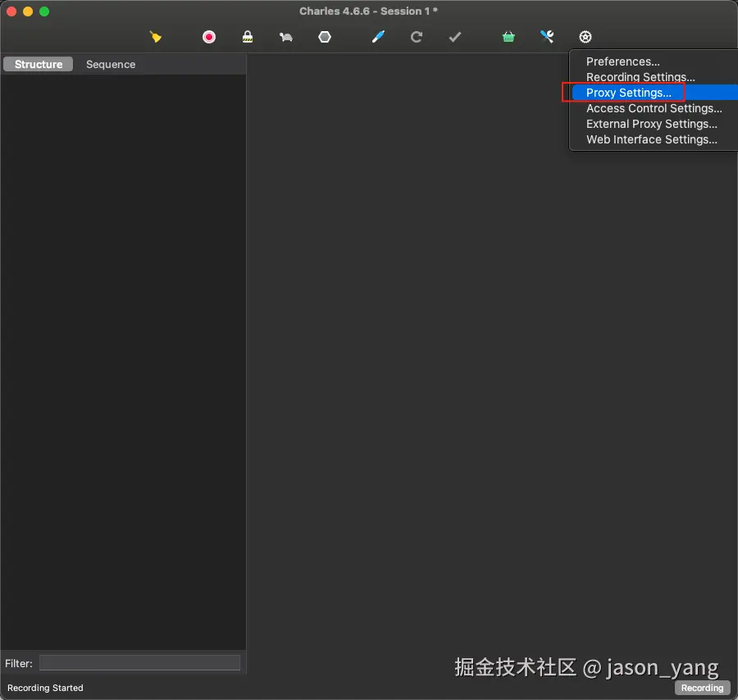Click the Settings gear icon

click(x=585, y=37)
